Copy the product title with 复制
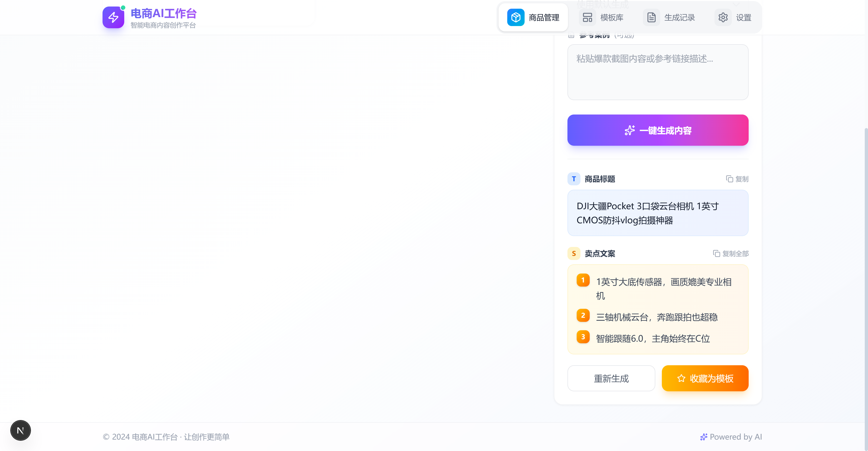 pyautogui.click(x=737, y=179)
